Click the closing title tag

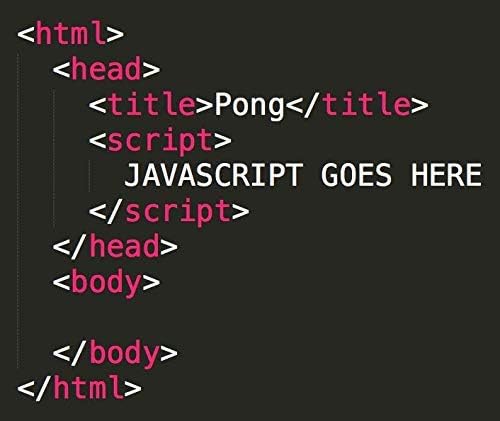(357, 104)
